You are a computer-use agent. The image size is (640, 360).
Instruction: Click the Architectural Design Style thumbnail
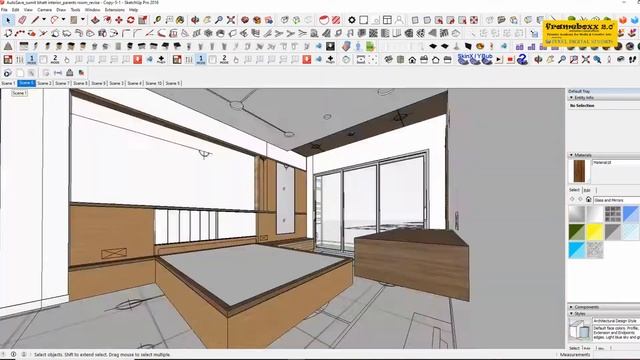click(x=579, y=330)
